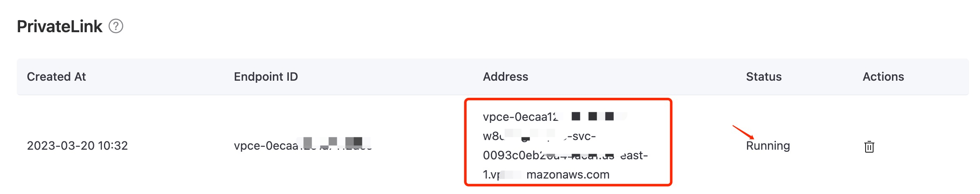The width and height of the screenshot is (980, 194).
Task: Click the address line starting vpce-0ecaa12
Action: [520, 117]
